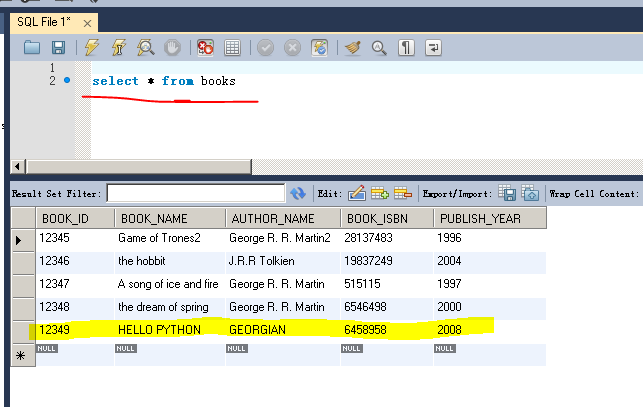
Task: Click the new row asterisk selector
Action: pos(23,355)
